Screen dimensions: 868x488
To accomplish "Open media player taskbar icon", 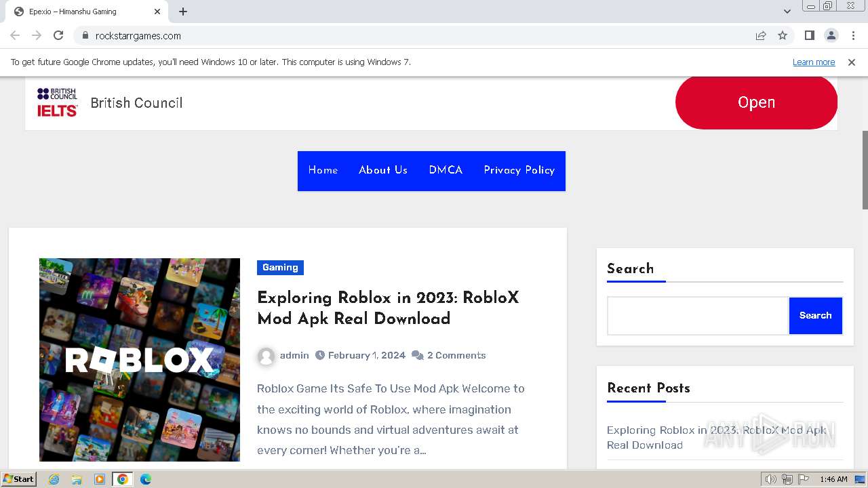I will 100,479.
